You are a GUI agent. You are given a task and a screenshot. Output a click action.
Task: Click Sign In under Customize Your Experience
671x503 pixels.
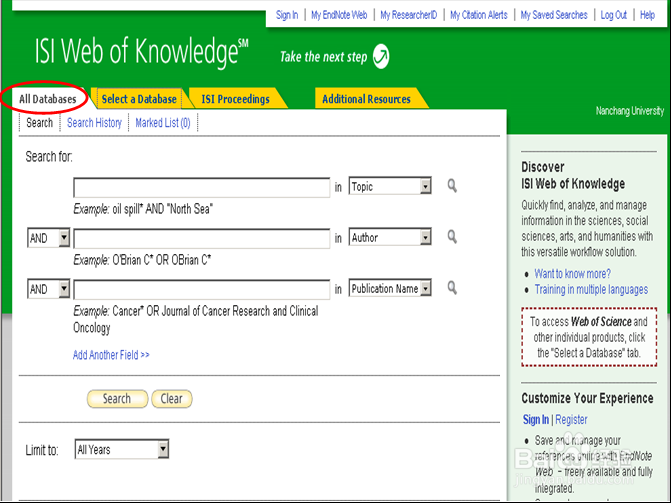click(x=535, y=420)
